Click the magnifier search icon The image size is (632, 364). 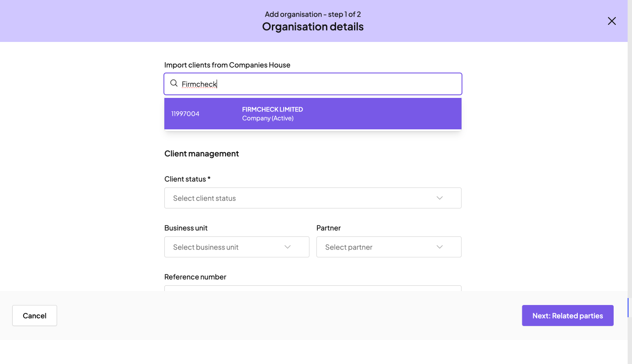click(174, 83)
